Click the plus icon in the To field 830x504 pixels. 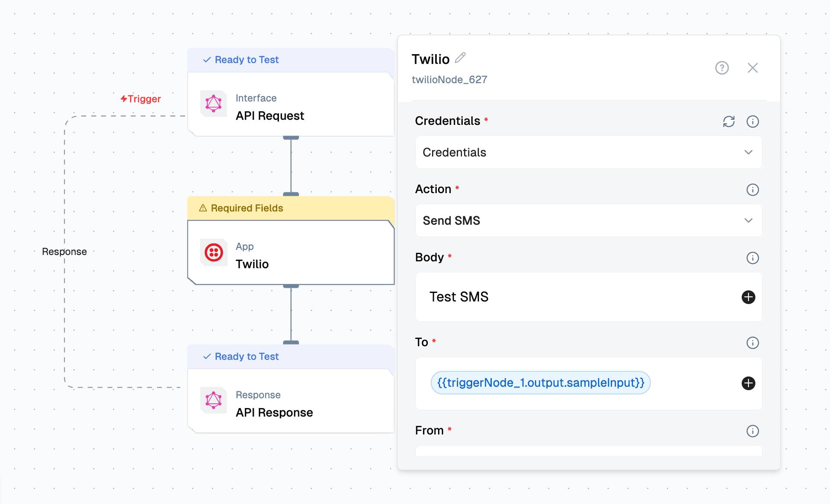point(749,383)
